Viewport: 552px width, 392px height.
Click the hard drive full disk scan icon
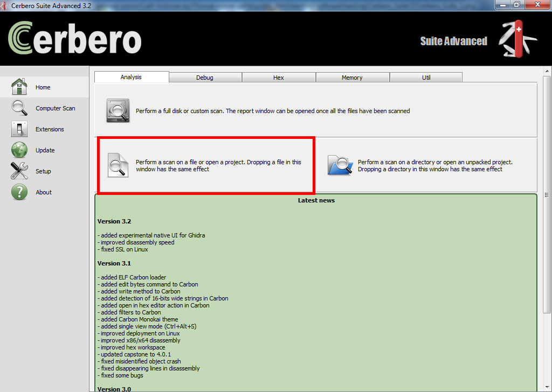[x=117, y=111]
